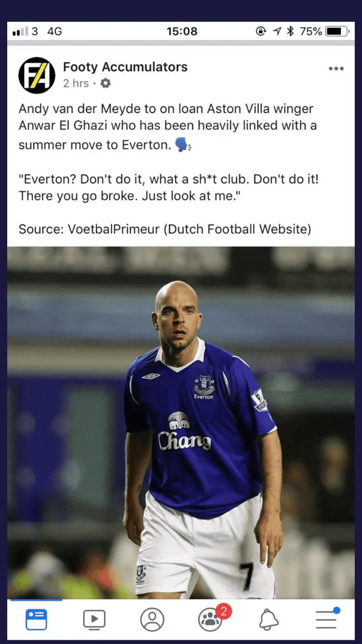Tap the battery indicator in status bar
The width and height of the screenshot is (362, 644).
[x=337, y=31]
